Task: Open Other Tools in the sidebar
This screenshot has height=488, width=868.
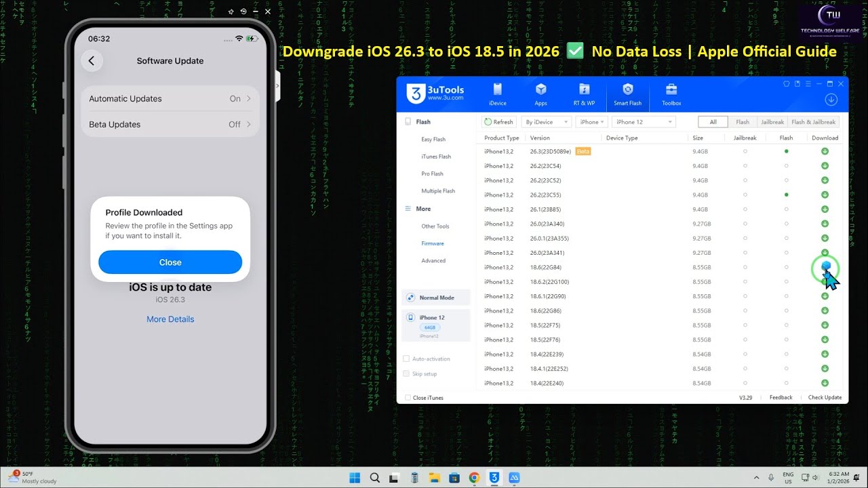Action: pos(435,226)
